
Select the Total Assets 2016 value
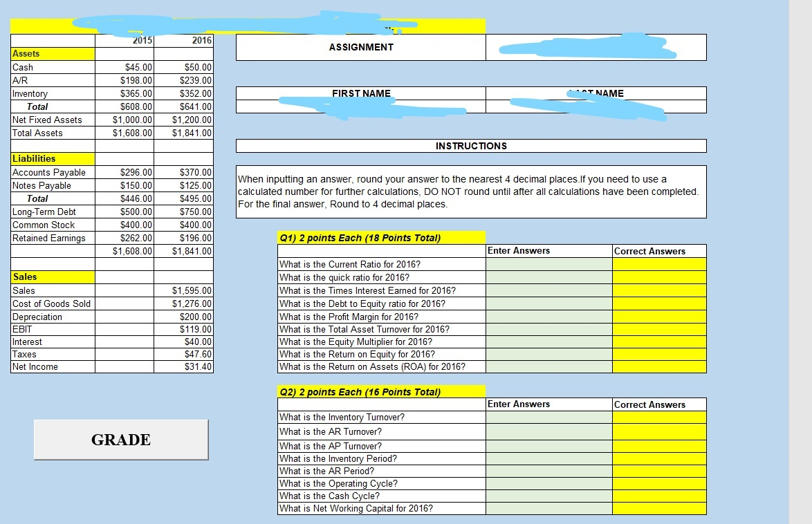click(183, 133)
